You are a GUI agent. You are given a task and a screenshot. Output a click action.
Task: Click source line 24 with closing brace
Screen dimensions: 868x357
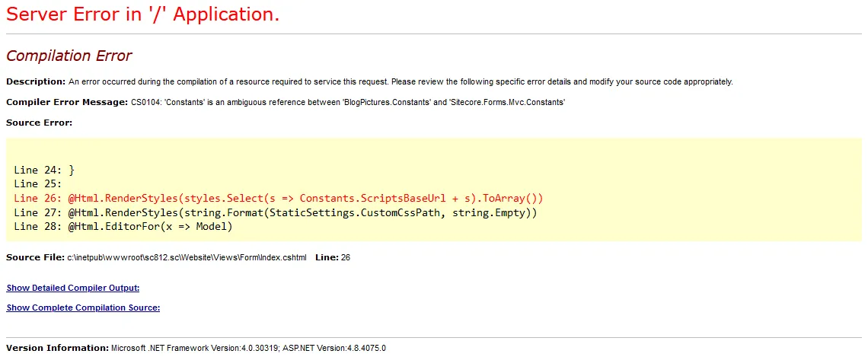(x=44, y=170)
